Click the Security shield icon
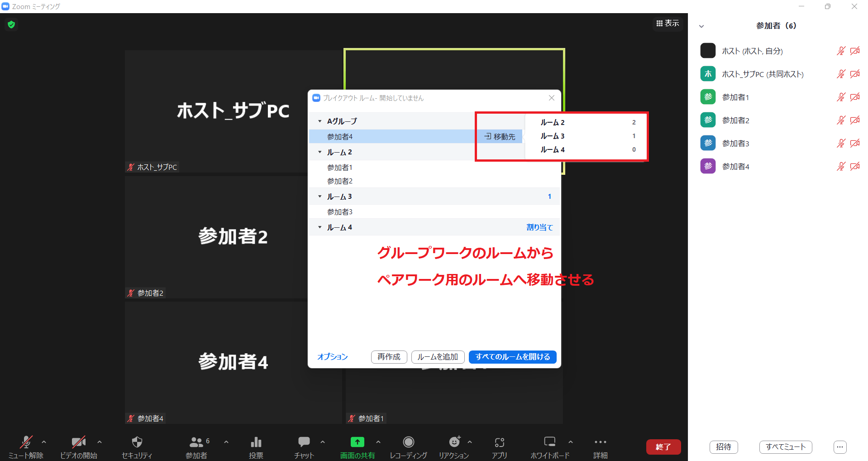Screen dimensions: 868x461 pyautogui.click(x=137, y=442)
